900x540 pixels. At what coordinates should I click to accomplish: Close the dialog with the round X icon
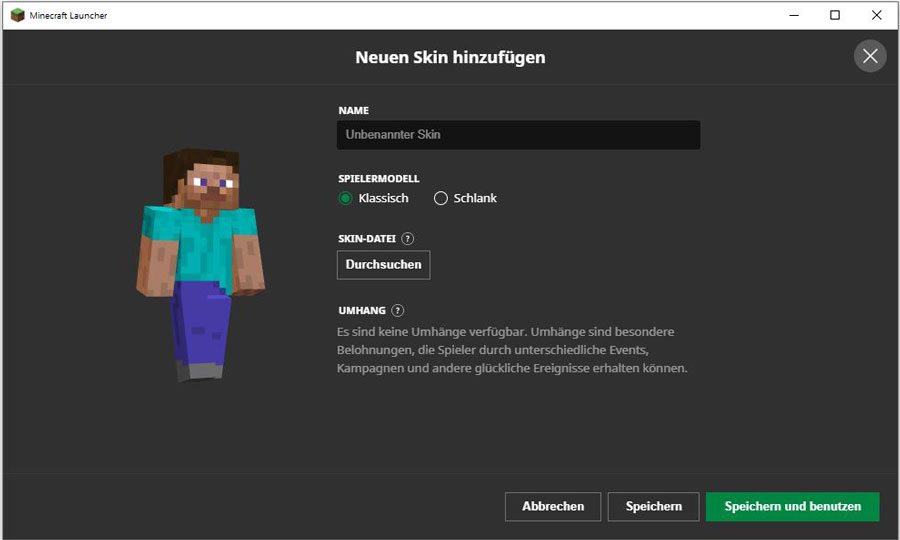(x=870, y=56)
